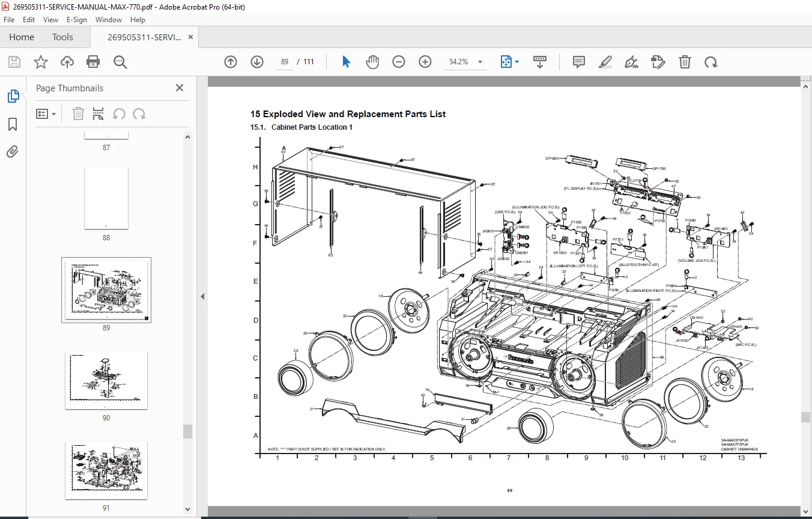
Task: Open the fit page options tool
Action: click(x=506, y=62)
